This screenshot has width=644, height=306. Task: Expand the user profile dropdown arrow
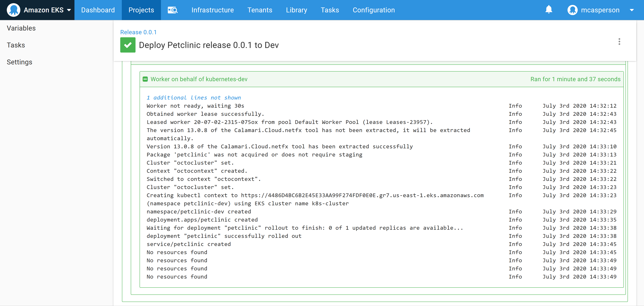pos(631,10)
